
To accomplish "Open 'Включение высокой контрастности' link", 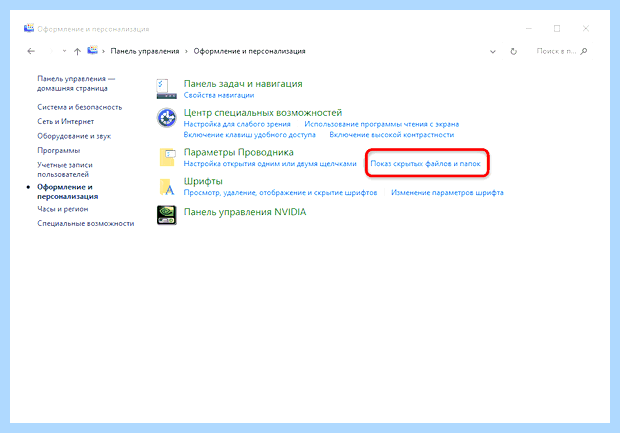I will 391,135.
